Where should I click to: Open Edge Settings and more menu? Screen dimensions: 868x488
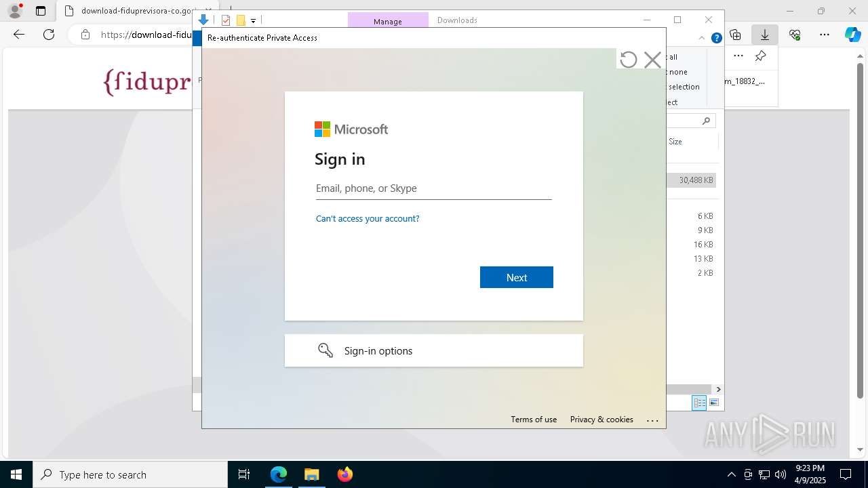tap(825, 35)
